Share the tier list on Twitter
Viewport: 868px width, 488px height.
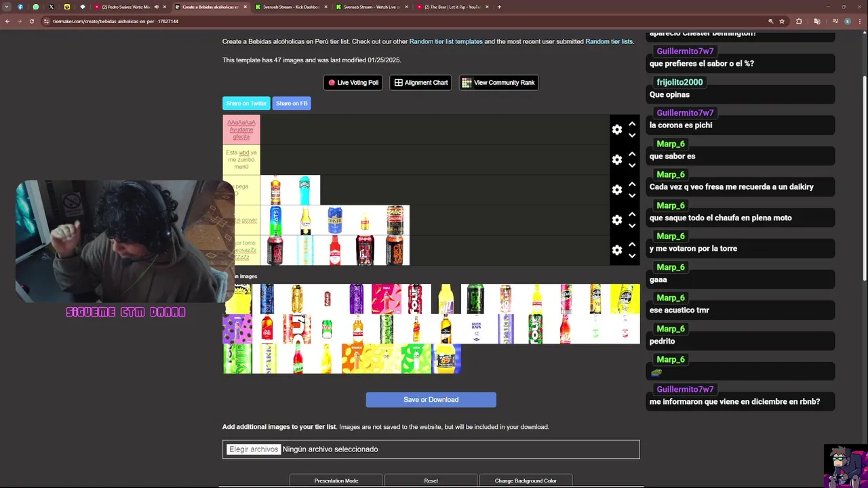[246, 103]
